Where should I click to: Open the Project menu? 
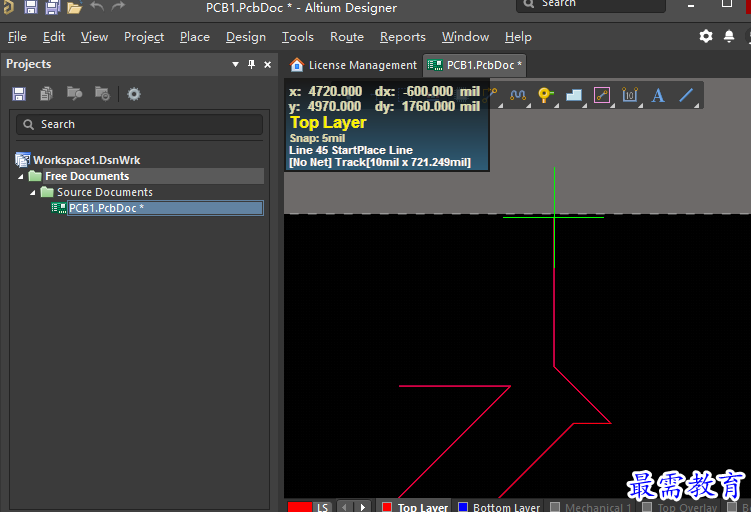(x=144, y=37)
